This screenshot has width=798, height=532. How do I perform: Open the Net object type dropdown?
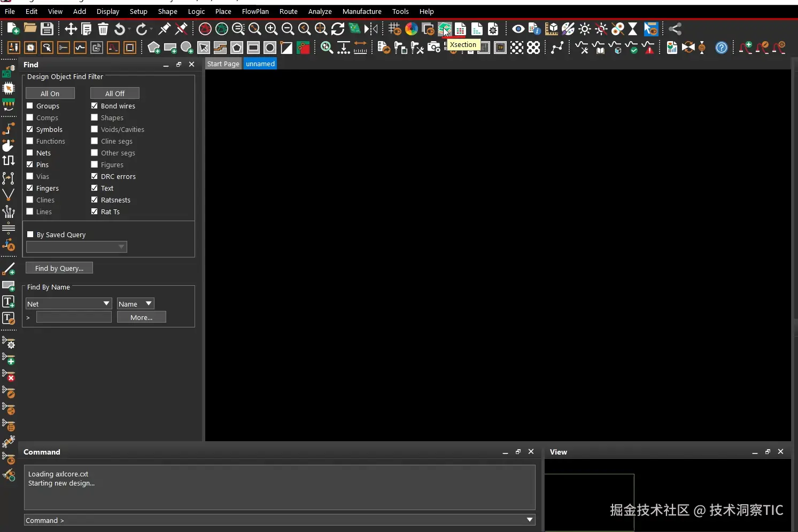[x=69, y=303]
